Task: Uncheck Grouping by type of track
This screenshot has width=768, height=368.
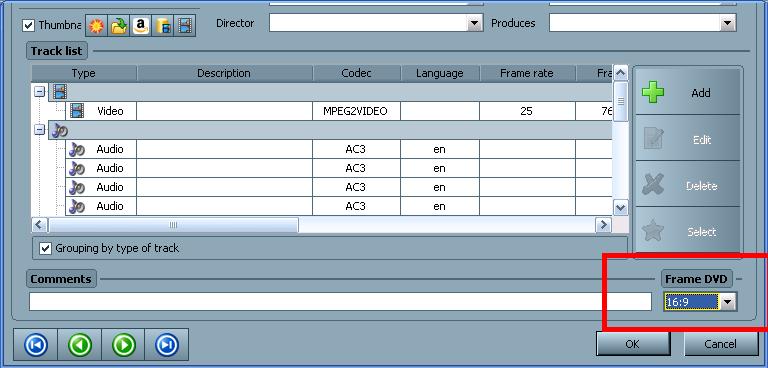Action: click(x=46, y=248)
